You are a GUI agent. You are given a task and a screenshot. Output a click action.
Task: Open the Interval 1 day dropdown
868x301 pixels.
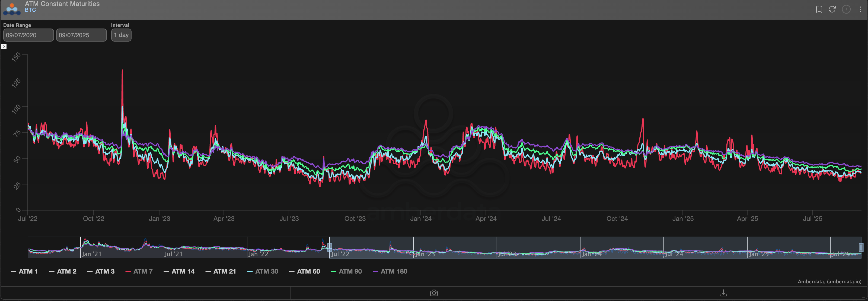[x=121, y=35]
